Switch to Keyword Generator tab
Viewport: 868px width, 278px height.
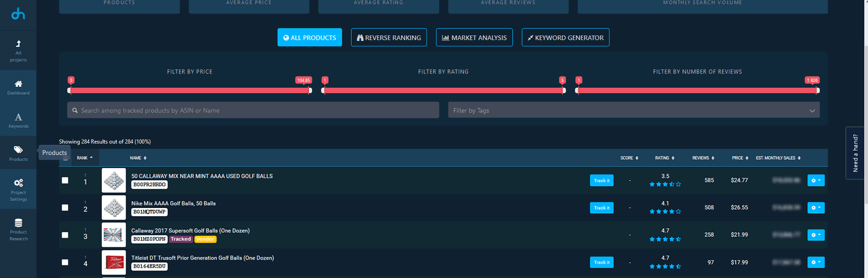[565, 38]
